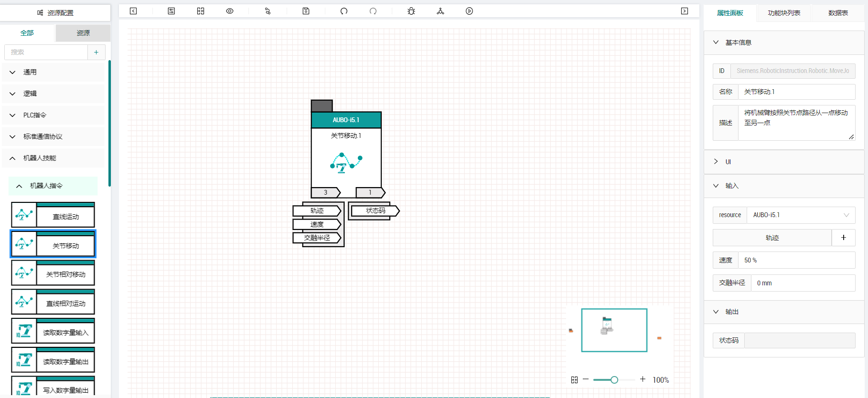Image resolution: width=868 pixels, height=398 pixels.
Task: Click the robot arm icon inside the canvas block
Action: coord(346,163)
